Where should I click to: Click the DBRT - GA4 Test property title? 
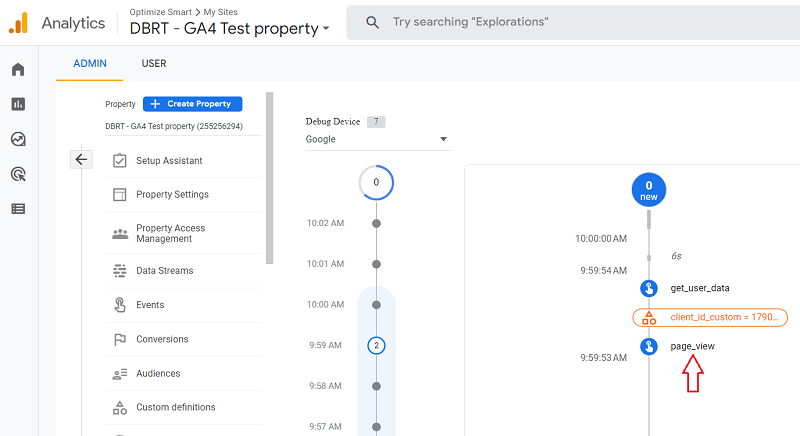click(223, 29)
